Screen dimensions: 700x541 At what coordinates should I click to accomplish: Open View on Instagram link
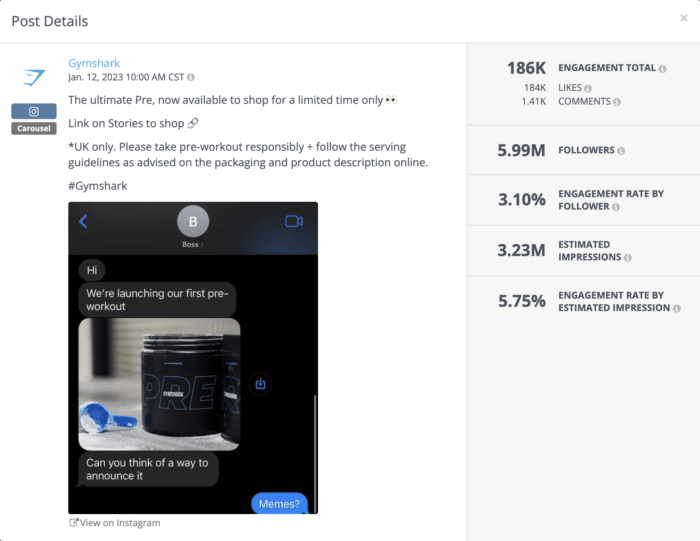tap(120, 523)
